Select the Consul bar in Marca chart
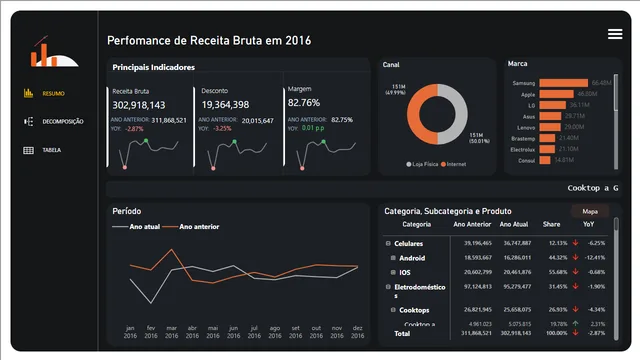640x360 pixels. click(544, 160)
